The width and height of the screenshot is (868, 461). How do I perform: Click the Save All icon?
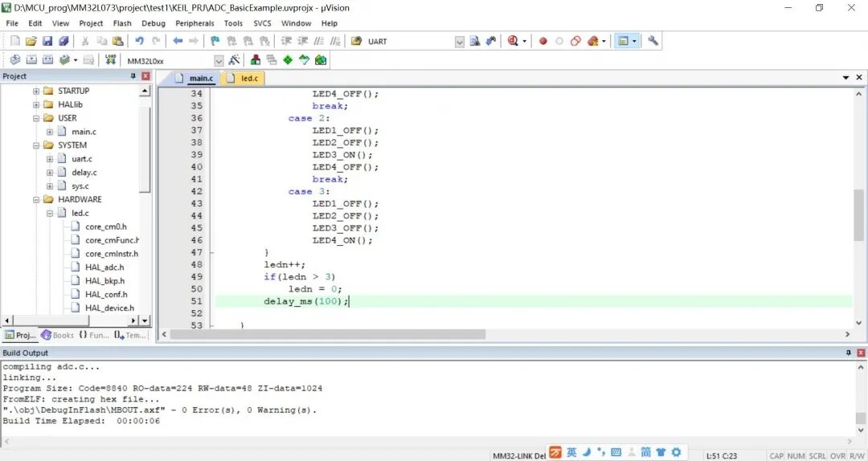pyautogui.click(x=63, y=41)
